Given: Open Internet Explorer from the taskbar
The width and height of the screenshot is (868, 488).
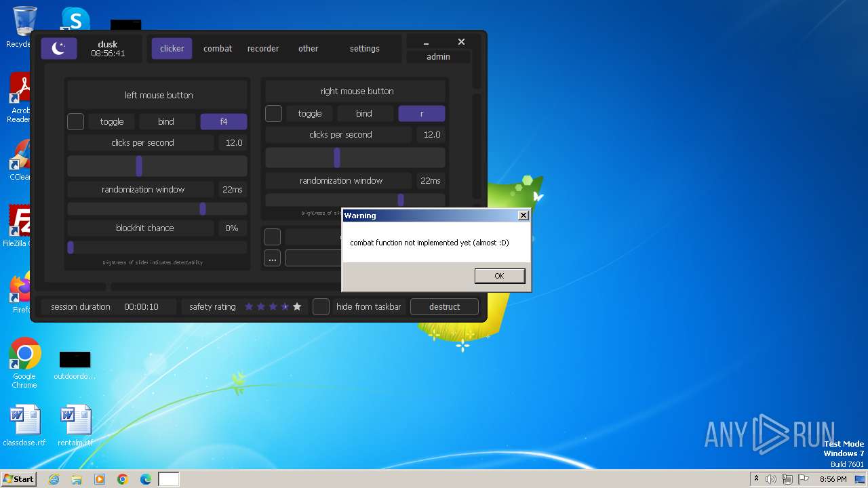Looking at the screenshot, I should [x=54, y=479].
